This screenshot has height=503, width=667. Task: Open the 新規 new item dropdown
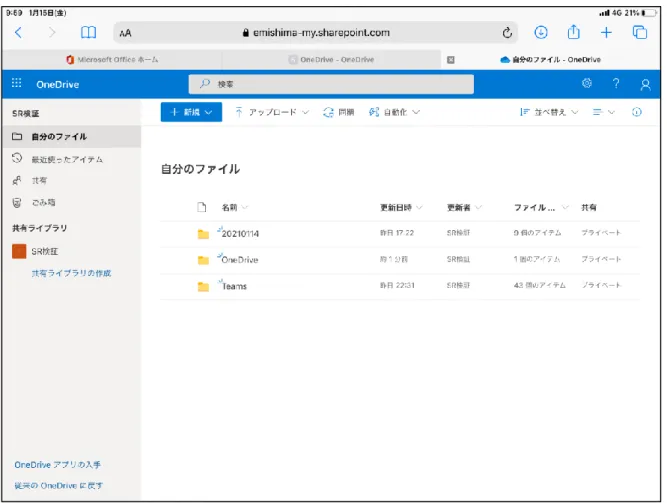191,112
